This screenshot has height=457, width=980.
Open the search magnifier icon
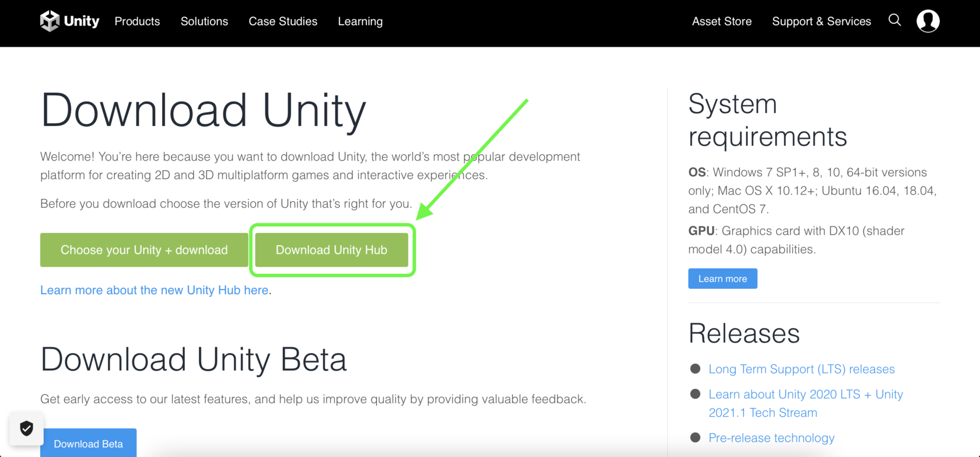coord(895,20)
